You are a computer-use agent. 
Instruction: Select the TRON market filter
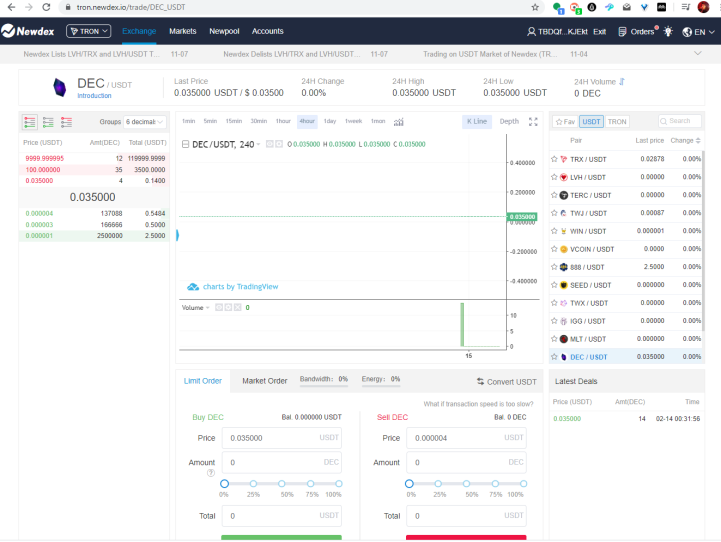pyautogui.click(x=617, y=121)
